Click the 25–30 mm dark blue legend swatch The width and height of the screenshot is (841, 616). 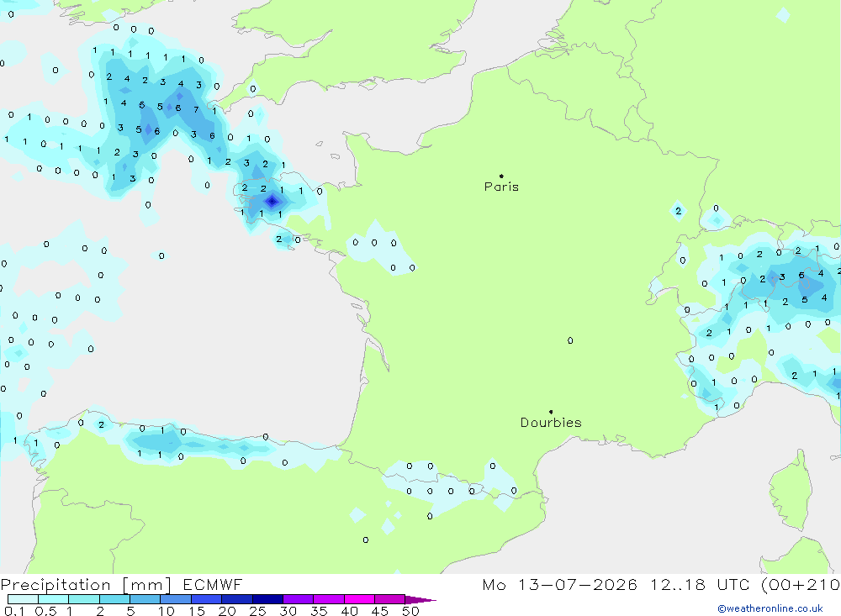[267, 599]
